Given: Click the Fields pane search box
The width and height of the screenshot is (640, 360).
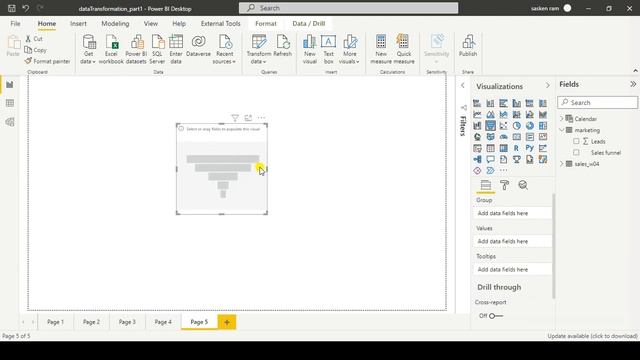Looking at the screenshot, I should tap(598, 102).
